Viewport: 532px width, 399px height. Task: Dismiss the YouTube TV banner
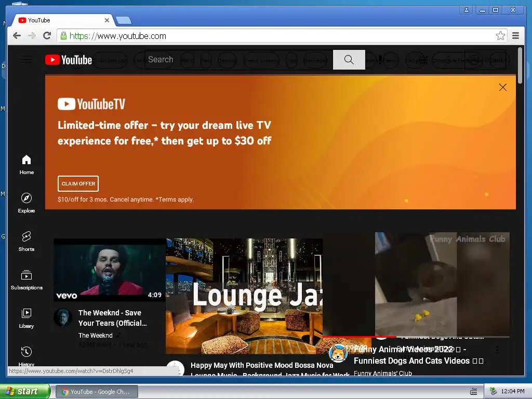503,87
